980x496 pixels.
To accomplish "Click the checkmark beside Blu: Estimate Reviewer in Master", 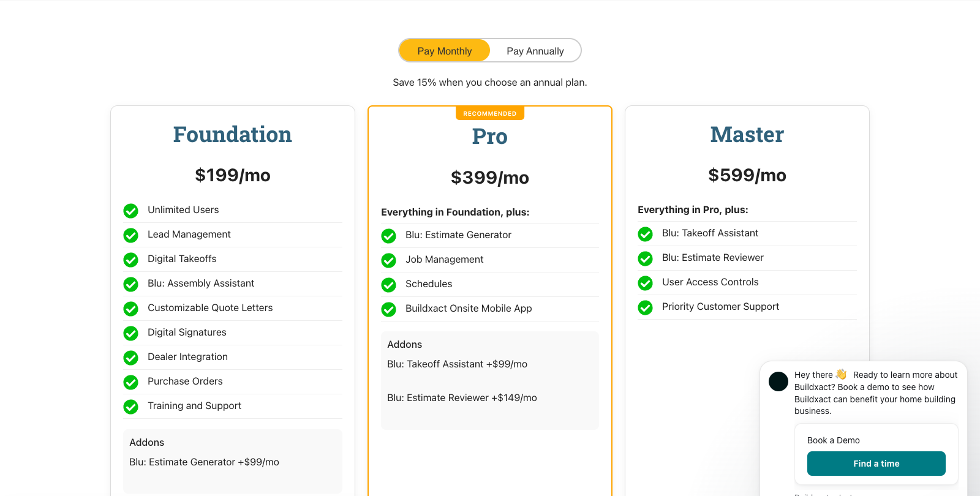I will [x=645, y=258].
